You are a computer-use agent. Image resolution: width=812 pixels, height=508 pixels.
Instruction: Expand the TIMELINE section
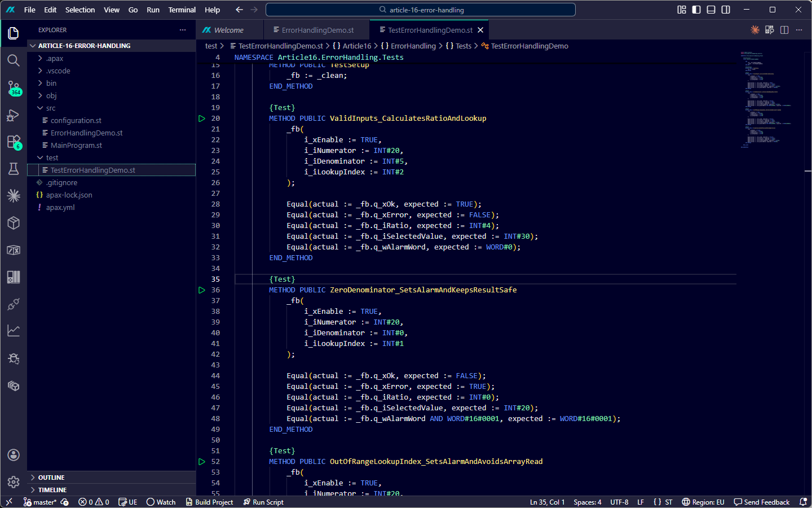[111, 490]
